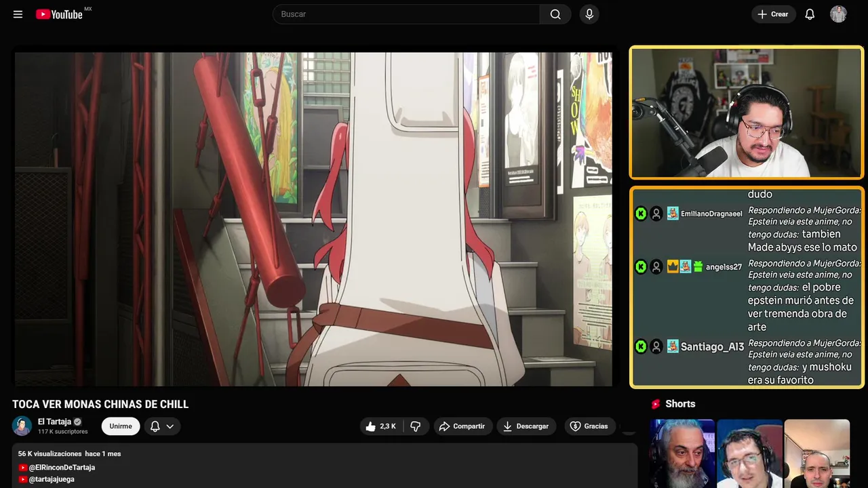Open @tartajajuega channel link

point(52,479)
